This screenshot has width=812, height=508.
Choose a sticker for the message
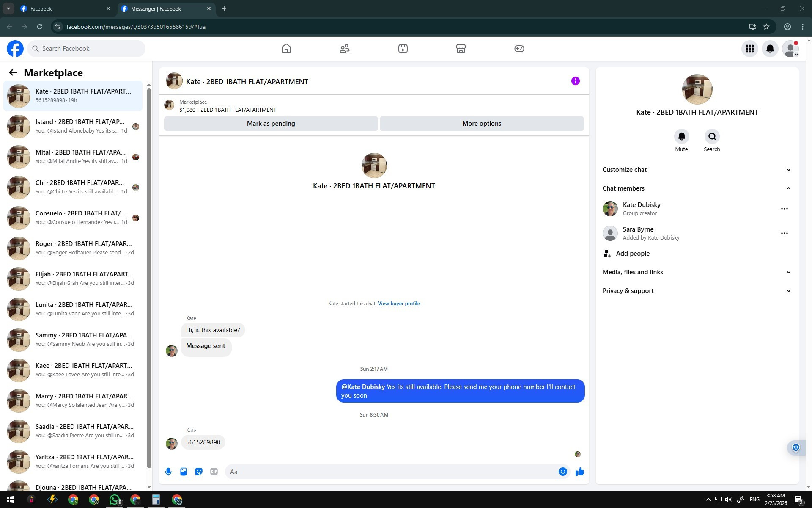pyautogui.click(x=199, y=472)
